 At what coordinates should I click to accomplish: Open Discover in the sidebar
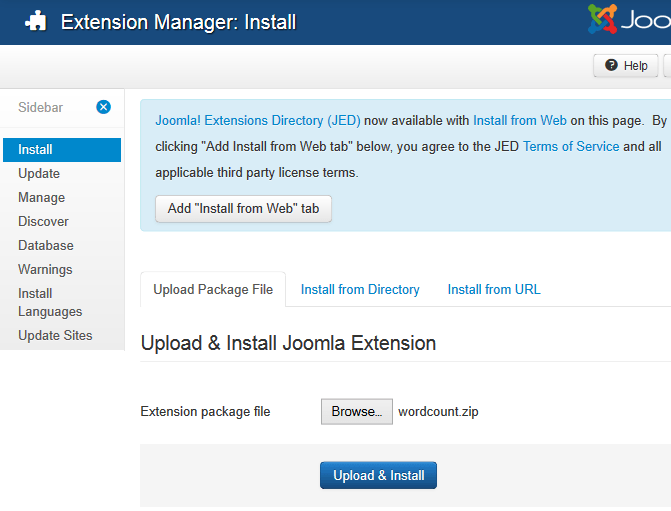43,221
